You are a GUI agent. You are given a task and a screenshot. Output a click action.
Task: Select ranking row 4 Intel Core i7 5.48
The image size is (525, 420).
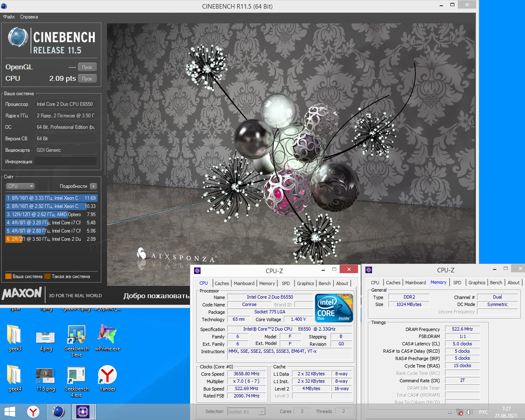[x=51, y=223]
